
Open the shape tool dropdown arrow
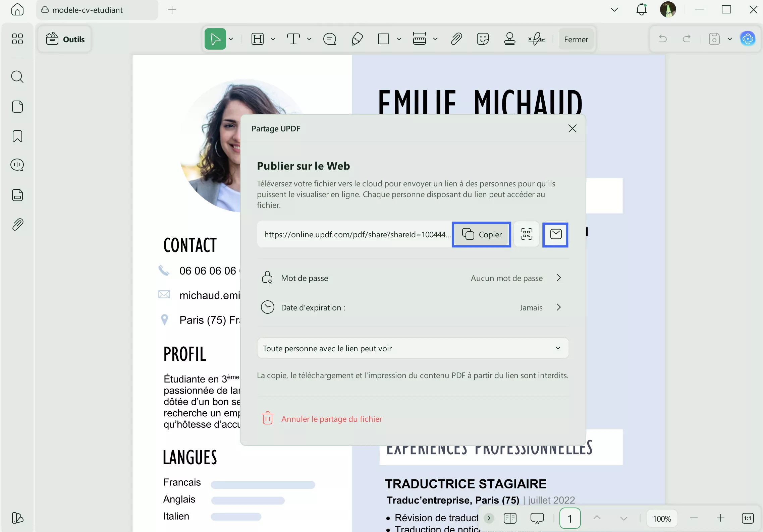click(399, 39)
